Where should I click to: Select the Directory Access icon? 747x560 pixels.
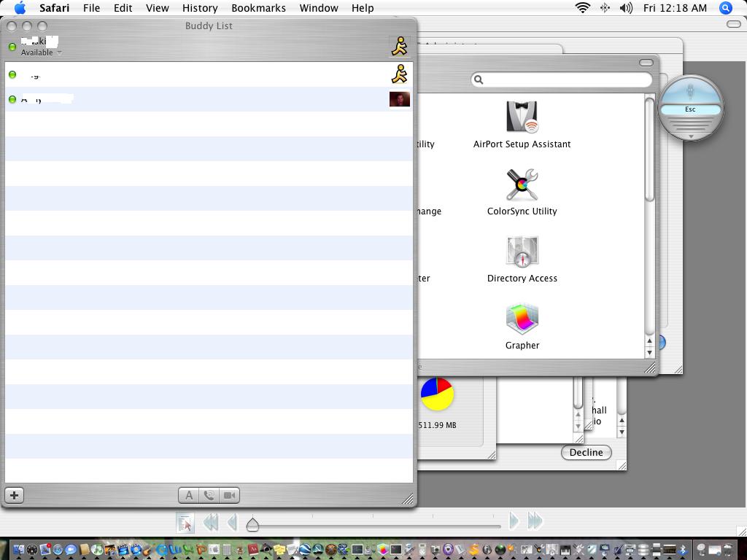[x=522, y=252]
